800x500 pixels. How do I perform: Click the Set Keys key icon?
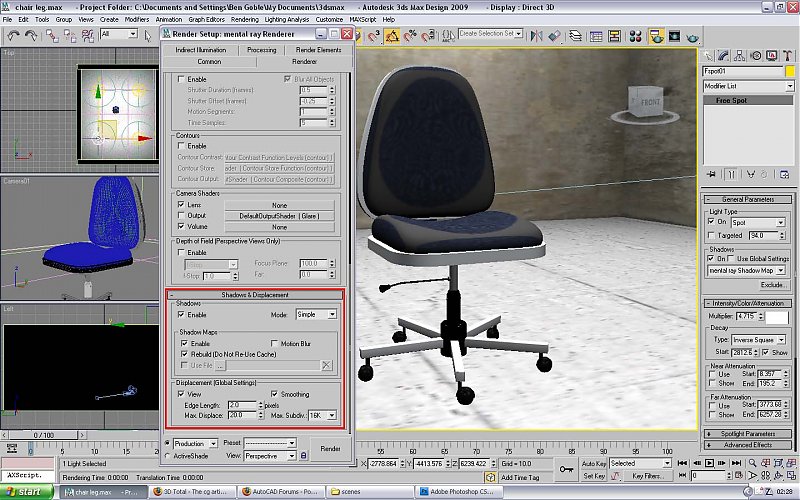(x=566, y=468)
